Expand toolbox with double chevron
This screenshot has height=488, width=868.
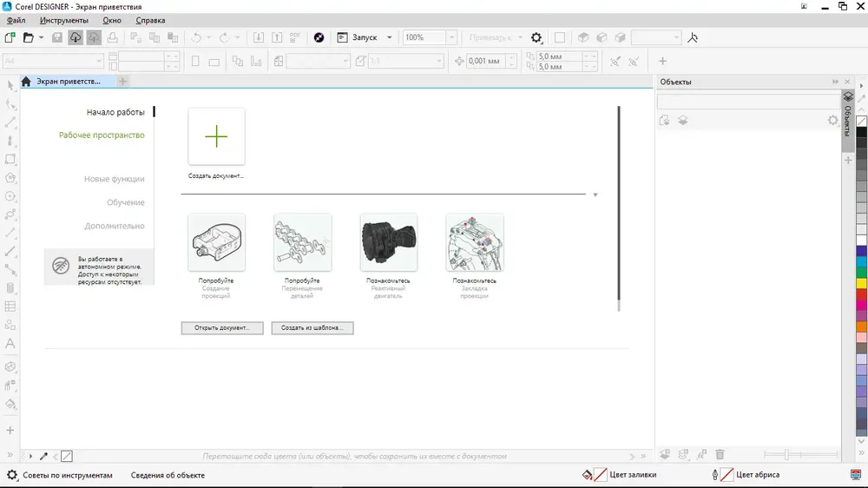point(10,455)
